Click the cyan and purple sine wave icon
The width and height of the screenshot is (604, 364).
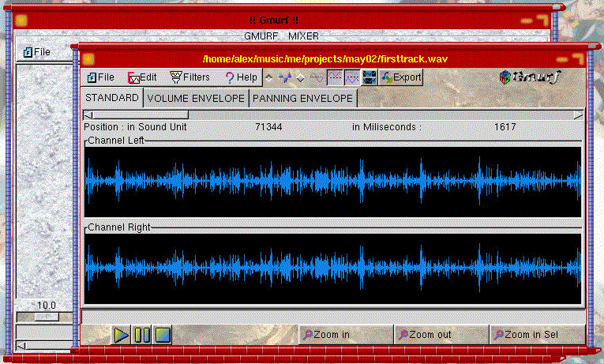316,77
